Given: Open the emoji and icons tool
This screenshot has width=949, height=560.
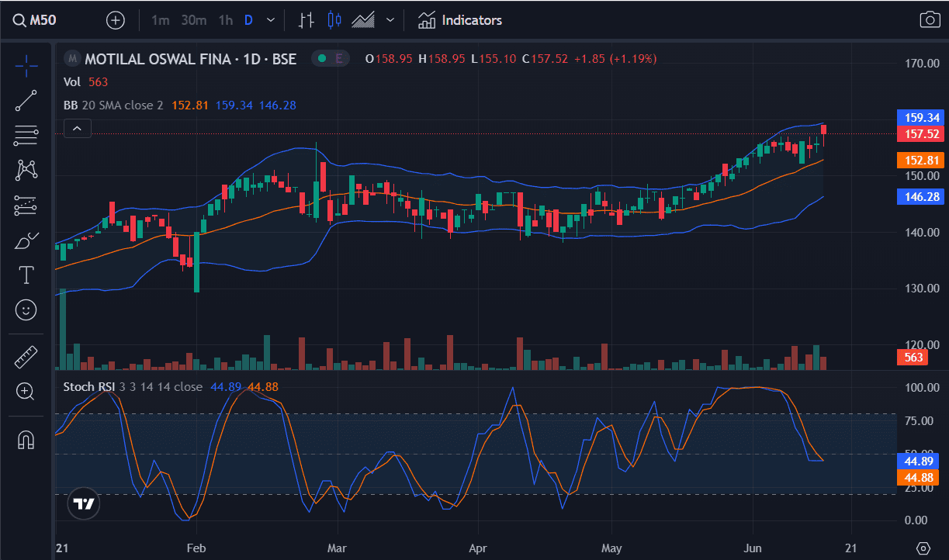Looking at the screenshot, I should click(26, 310).
